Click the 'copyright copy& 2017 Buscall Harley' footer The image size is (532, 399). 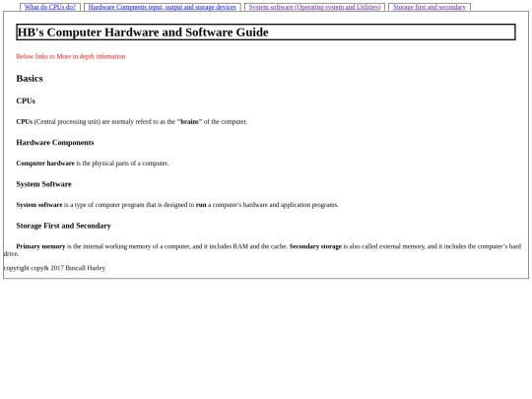(x=54, y=268)
